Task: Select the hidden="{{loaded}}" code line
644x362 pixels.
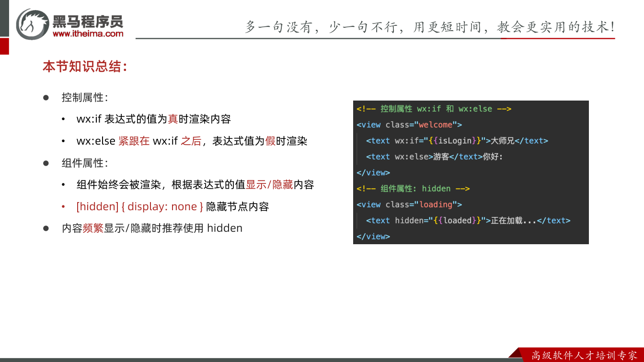Action: (x=468, y=220)
